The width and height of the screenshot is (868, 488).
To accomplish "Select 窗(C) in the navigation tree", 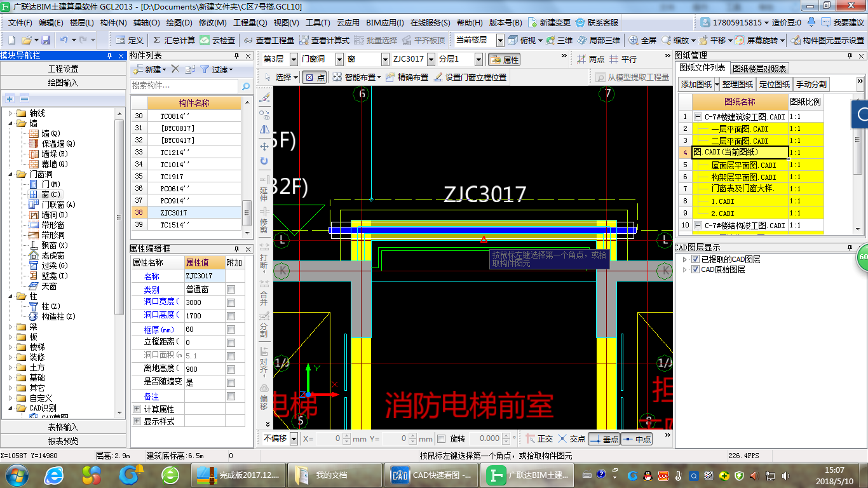I will (x=46, y=194).
